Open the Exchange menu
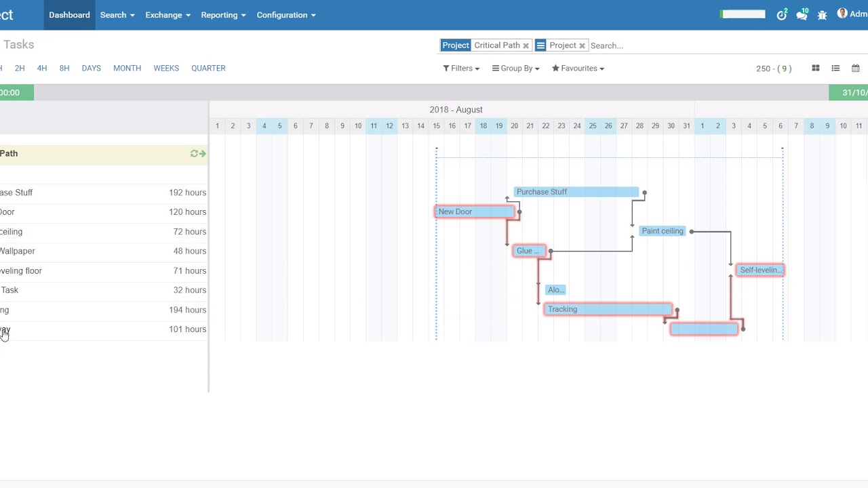The height and width of the screenshot is (488, 868). pos(167,15)
